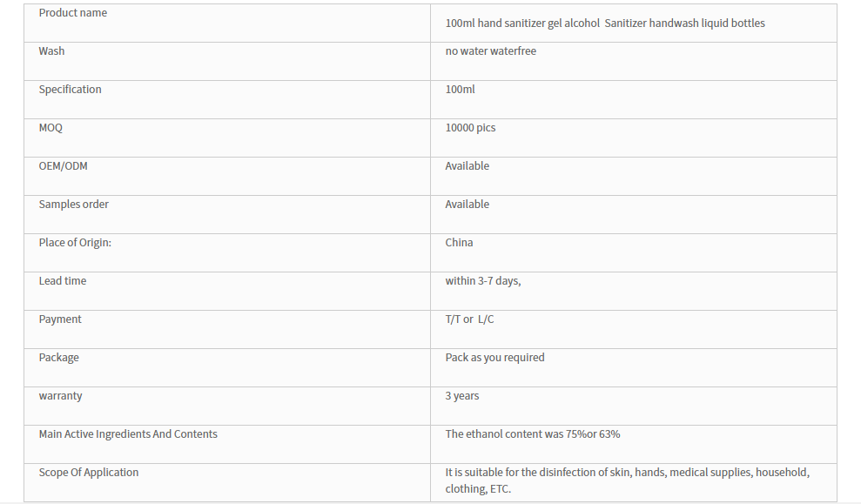This screenshot has height=504, width=861.
Task: Click the 'within 3-7 days,' value
Action: (x=482, y=281)
